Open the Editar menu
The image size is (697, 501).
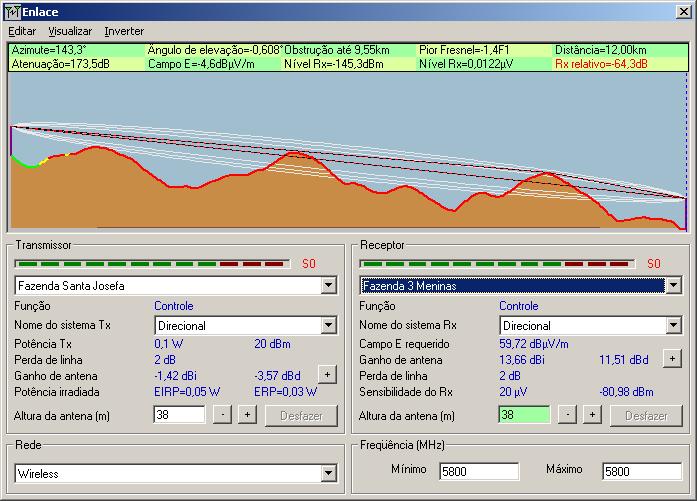click(22, 32)
